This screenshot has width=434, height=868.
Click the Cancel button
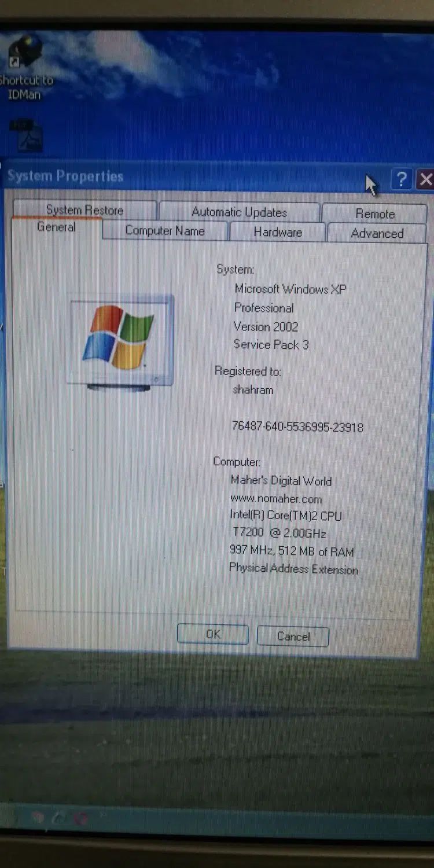[x=293, y=637]
